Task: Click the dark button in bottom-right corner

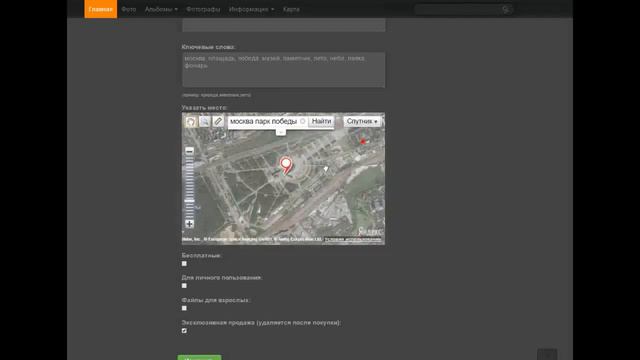Action: coord(547,354)
